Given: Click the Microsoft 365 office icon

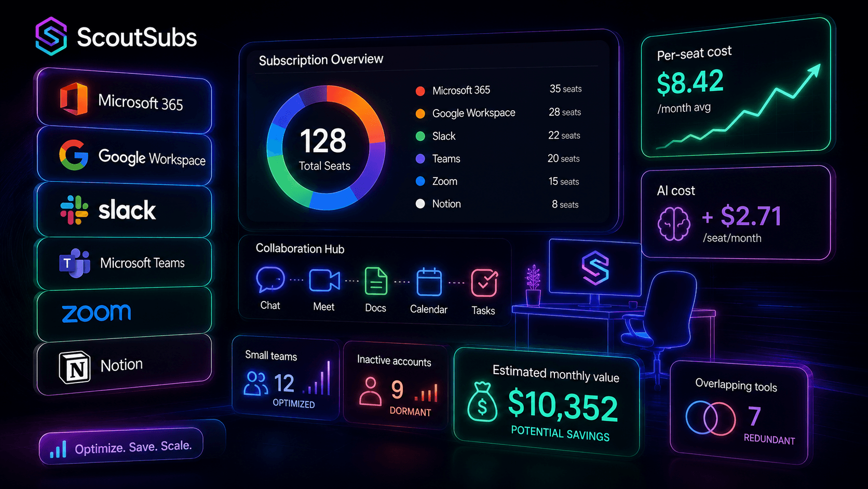Looking at the screenshot, I should click(x=74, y=99).
